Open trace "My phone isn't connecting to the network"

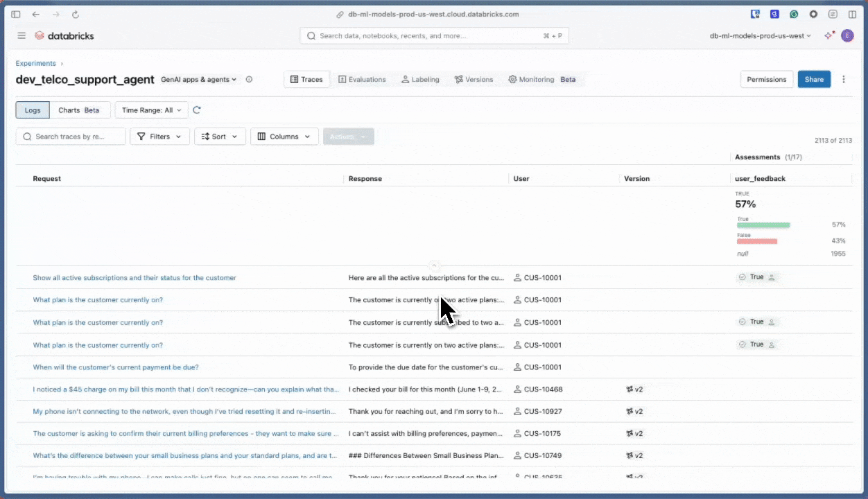[186, 412]
